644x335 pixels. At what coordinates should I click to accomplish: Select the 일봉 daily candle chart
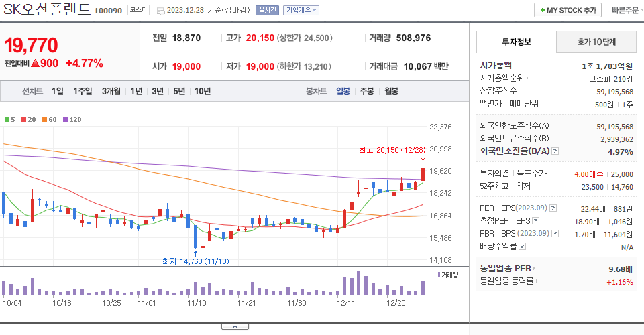(x=343, y=91)
